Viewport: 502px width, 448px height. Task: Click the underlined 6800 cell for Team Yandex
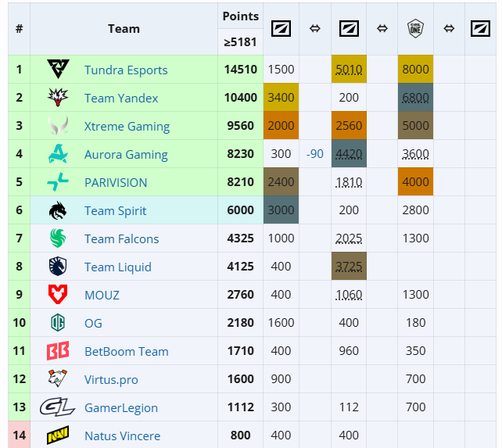(x=415, y=98)
